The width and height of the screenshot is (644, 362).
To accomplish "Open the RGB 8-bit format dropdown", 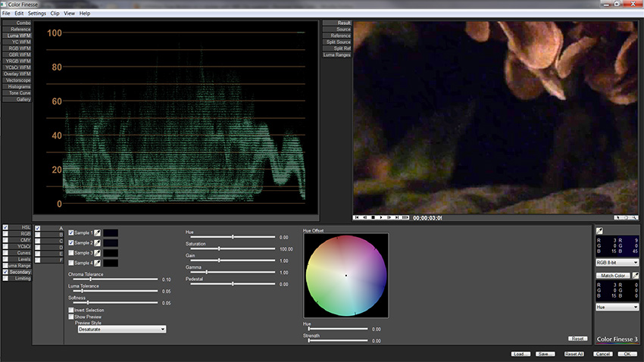I will pos(617,262).
